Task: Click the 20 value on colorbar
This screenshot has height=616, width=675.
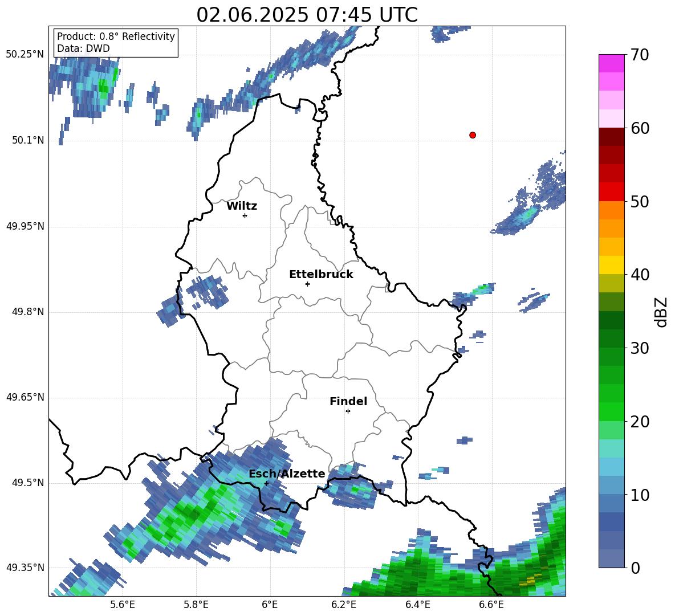Action: (x=640, y=422)
